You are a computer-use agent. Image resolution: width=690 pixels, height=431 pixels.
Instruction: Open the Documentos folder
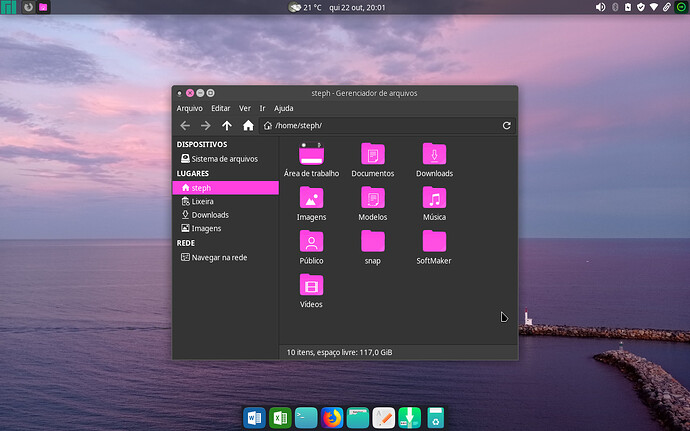(x=373, y=159)
